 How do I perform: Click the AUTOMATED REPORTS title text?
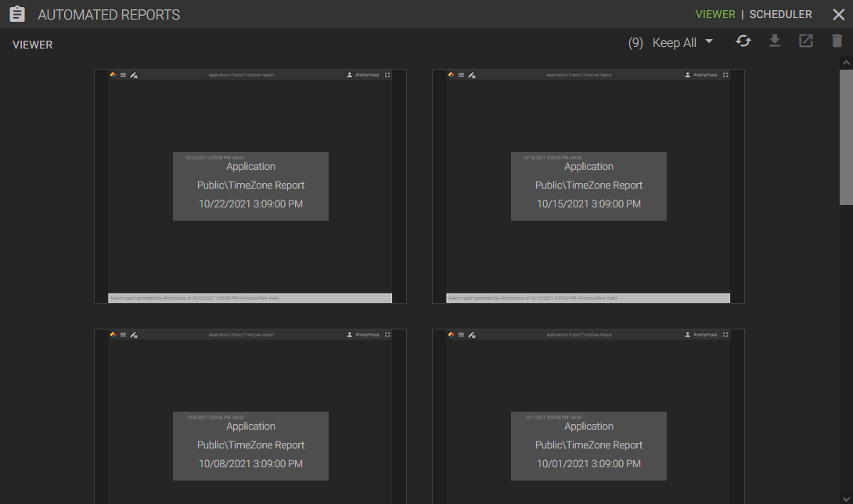coord(109,15)
